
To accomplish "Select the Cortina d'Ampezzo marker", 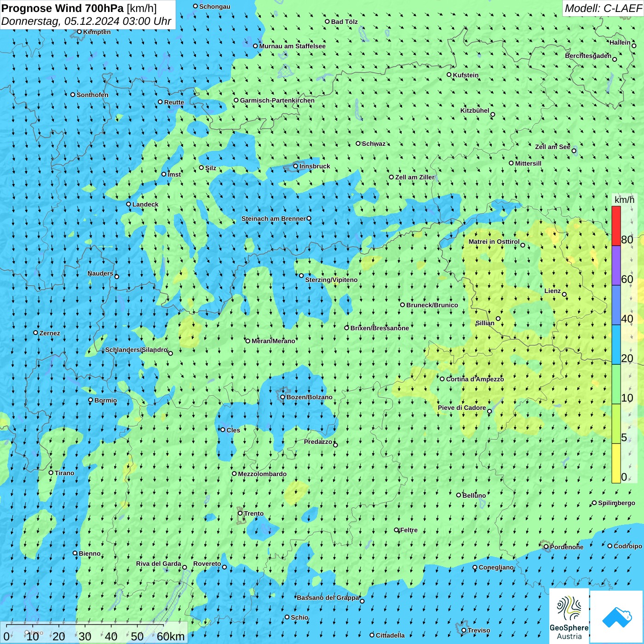I will pos(442,379).
